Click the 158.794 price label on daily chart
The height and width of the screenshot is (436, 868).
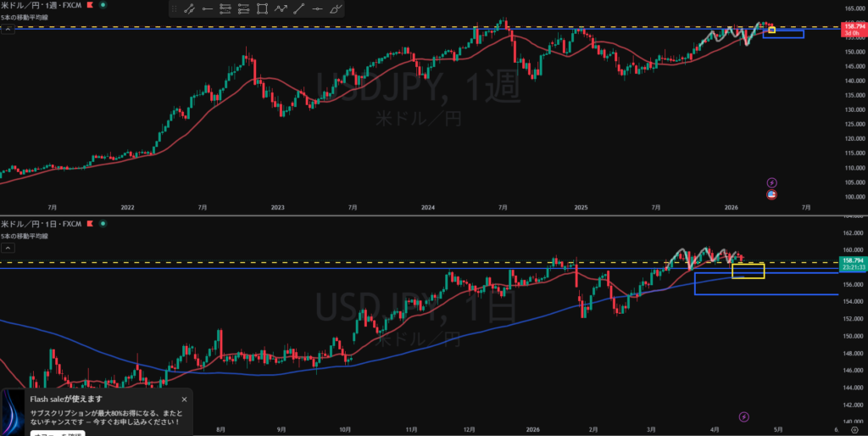[851, 260]
